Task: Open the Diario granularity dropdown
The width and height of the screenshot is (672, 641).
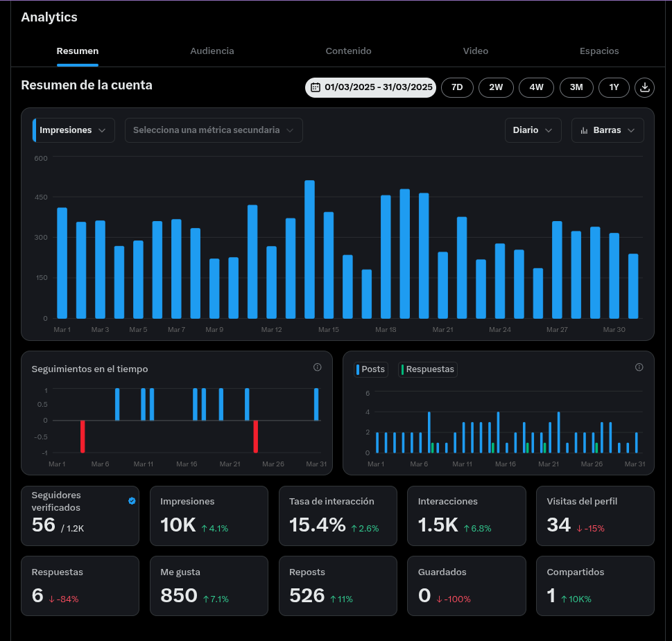Action: click(x=533, y=130)
